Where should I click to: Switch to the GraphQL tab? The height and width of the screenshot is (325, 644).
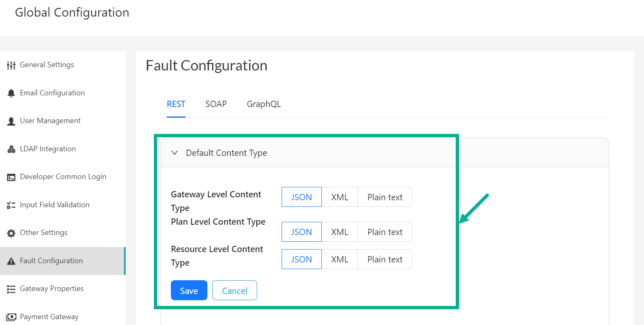[264, 104]
